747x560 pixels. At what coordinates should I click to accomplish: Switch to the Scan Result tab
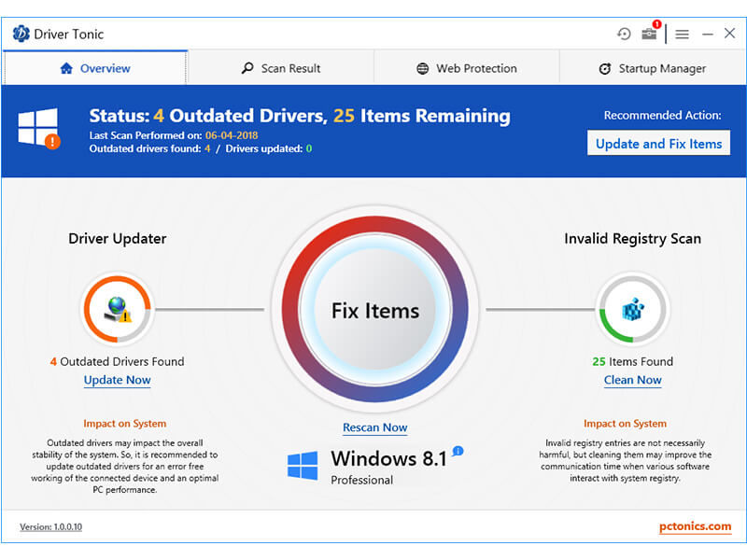click(x=281, y=68)
